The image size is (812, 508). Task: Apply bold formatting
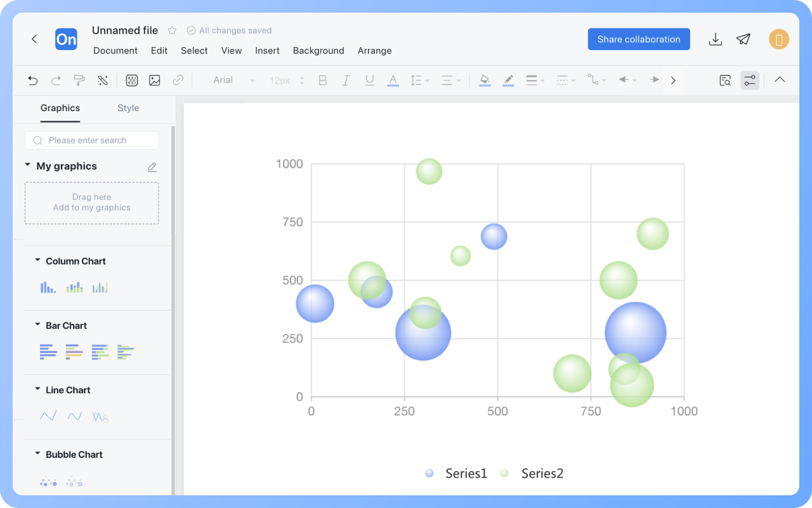coord(323,80)
